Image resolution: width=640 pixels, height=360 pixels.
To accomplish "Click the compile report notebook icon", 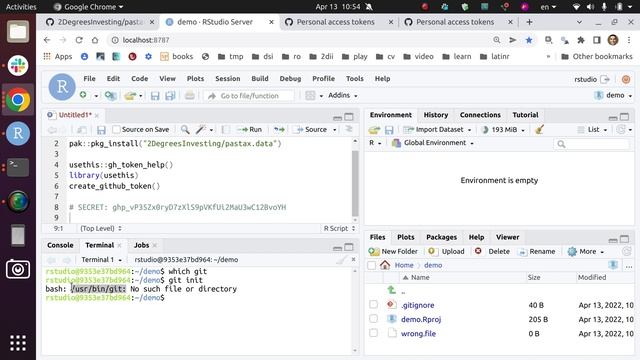I will point(225,129).
